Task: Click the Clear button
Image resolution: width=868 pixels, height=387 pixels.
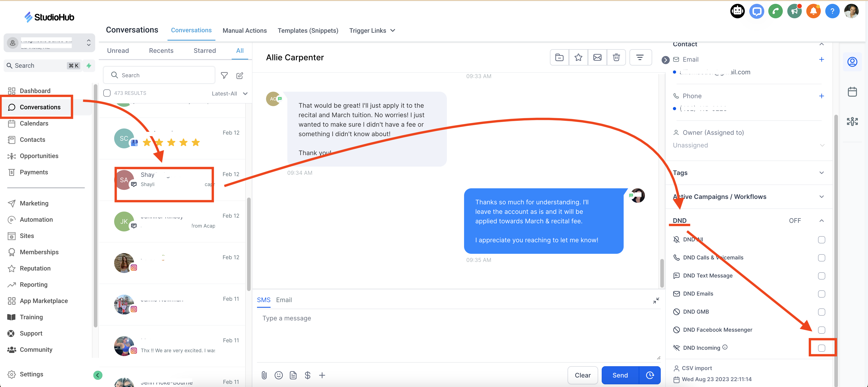Action: point(582,375)
